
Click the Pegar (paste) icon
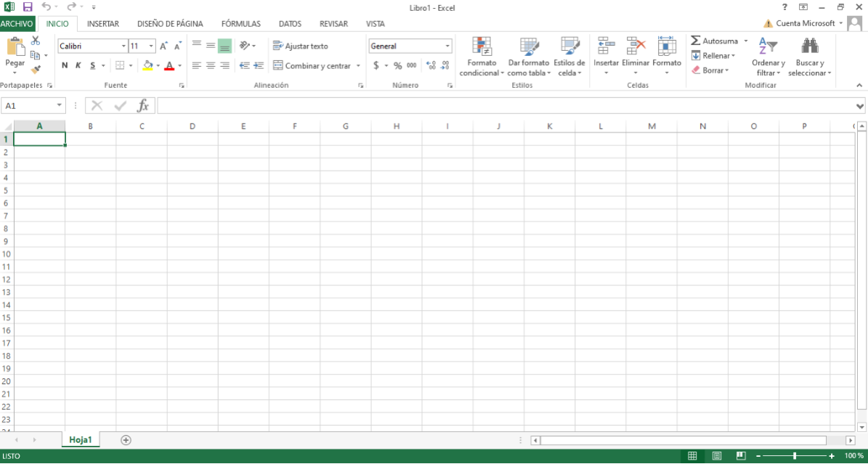coord(15,48)
